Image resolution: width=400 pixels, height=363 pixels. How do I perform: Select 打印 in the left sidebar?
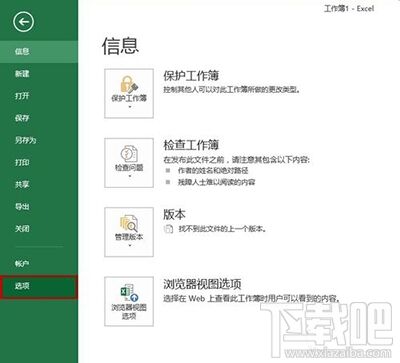point(39,162)
